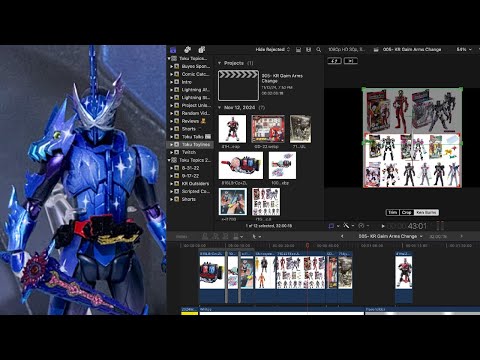This screenshot has width=480, height=360.
Task: Expand the Random Vid... event
Action: point(172,113)
